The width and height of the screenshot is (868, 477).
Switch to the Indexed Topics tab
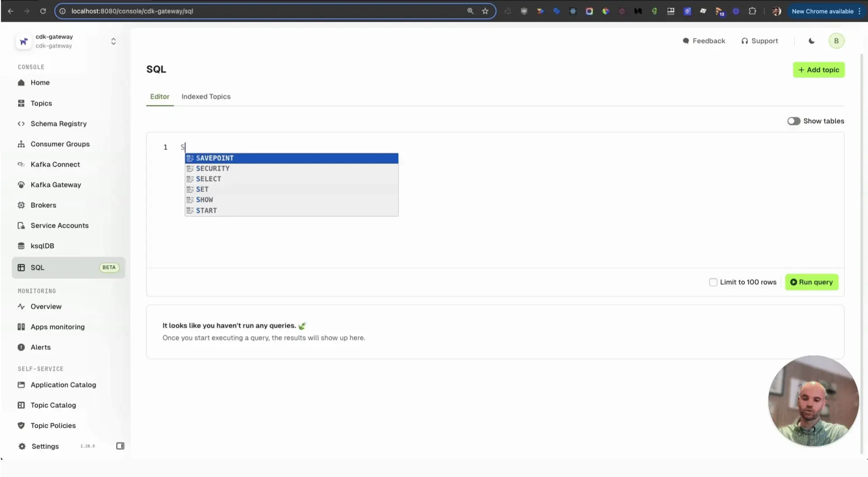point(206,96)
